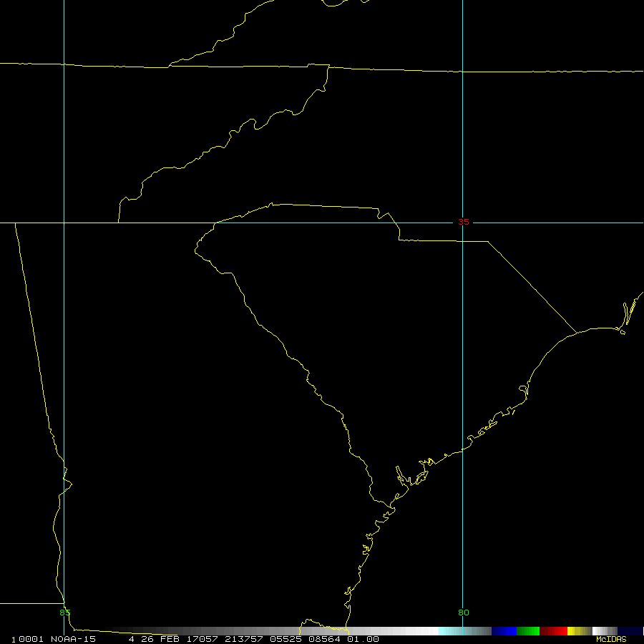Image resolution: width=644 pixels, height=644 pixels.
Task: Click the 08564 element coordinate value
Action: 324,639
